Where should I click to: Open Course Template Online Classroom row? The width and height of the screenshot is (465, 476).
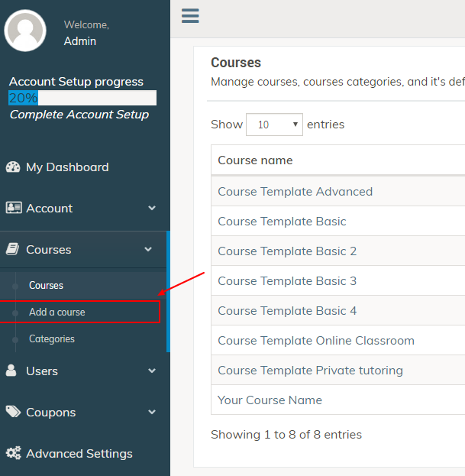tap(338, 340)
